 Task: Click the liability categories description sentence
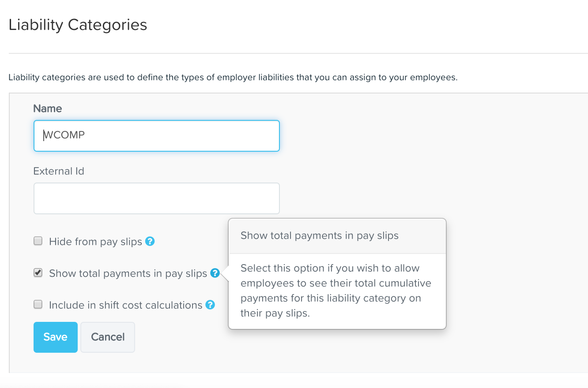click(x=233, y=78)
